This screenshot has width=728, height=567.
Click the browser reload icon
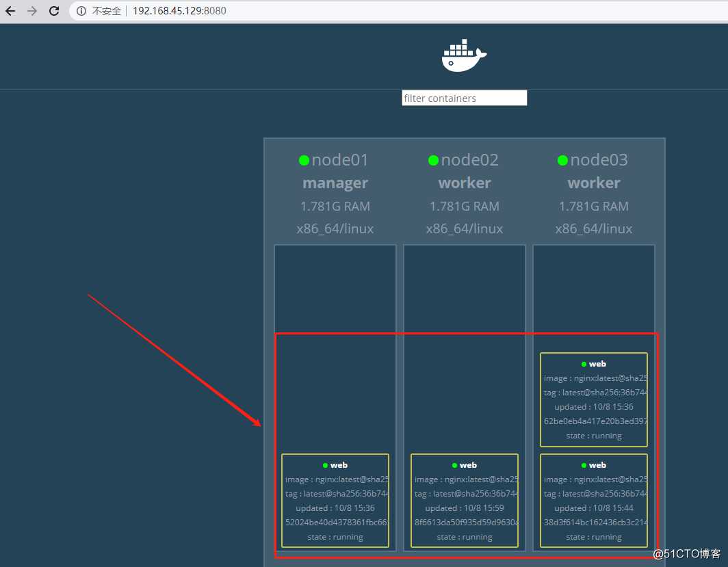(54, 11)
